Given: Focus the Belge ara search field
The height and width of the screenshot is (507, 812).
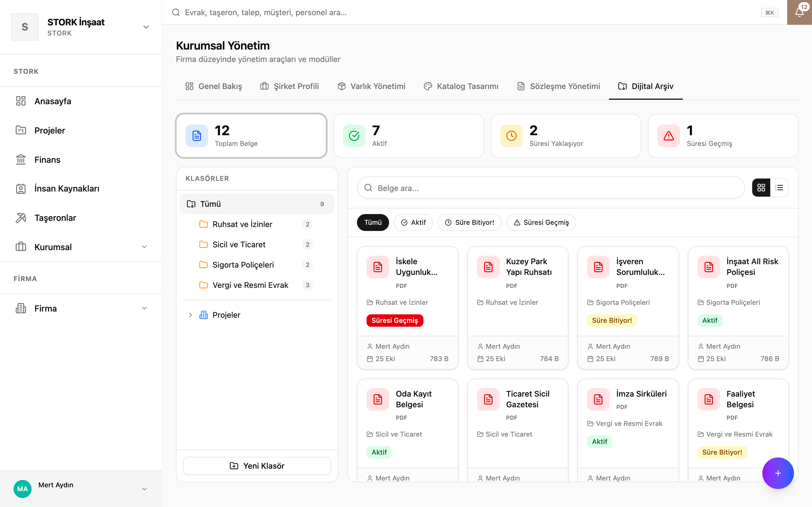Looking at the screenshot, I should [x=551, y=188].
